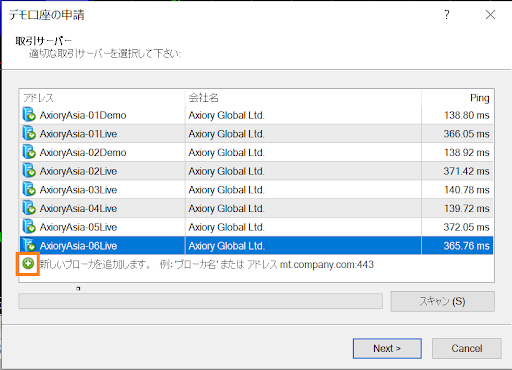This screenshot has width=512, height=370.
Task: Click the scan progress bar
Action: [201, 301]
